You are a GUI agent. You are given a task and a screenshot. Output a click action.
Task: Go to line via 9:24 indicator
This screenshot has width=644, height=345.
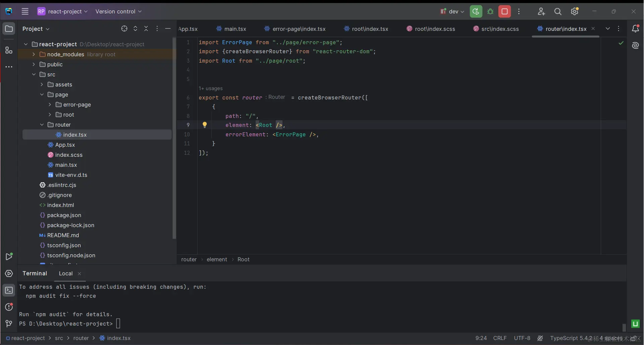click(481, 338)
